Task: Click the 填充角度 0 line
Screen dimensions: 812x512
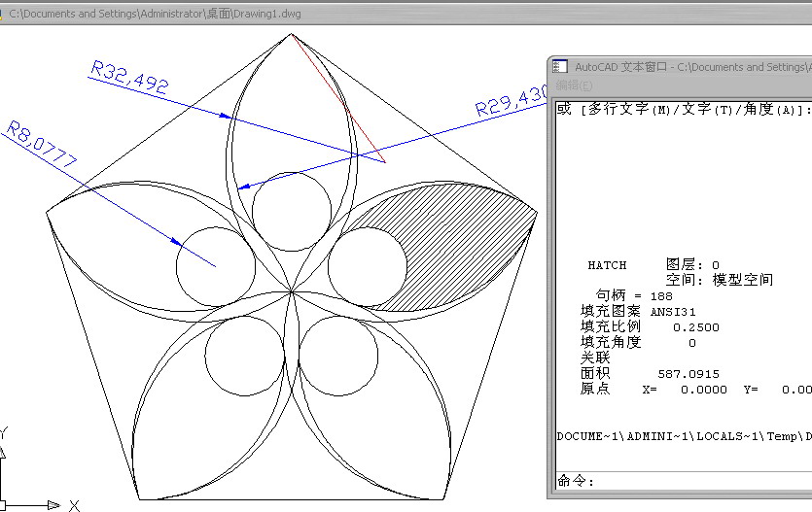Action: [x=638, y=342]
